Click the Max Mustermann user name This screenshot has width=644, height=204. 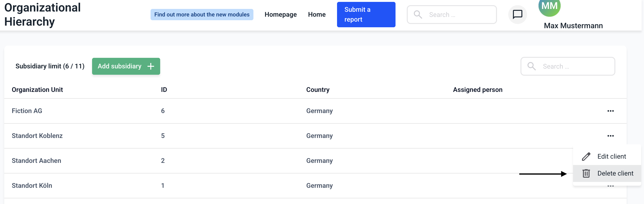[x=573, y=26]
